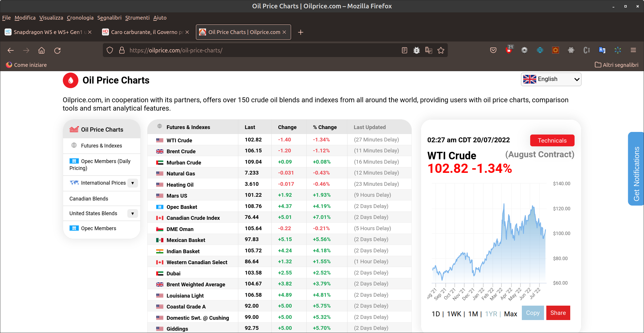
Task: Click the Share chart button
Action: (558, 313)
